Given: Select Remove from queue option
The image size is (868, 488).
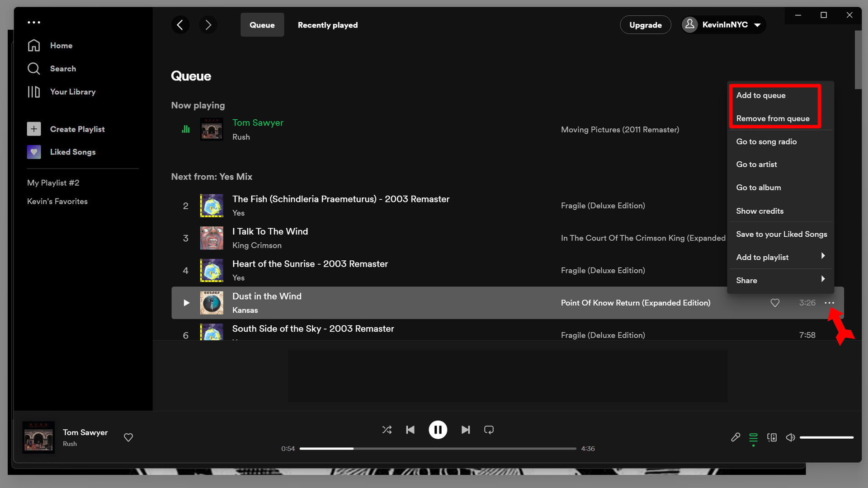Looking at the screenshot, I should (x=773, y=118).
